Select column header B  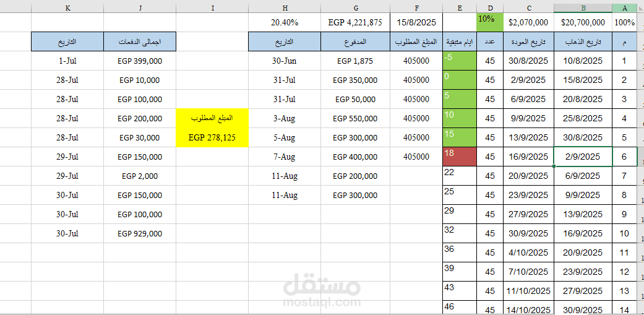pyautogui.click(x=583, y=8)
